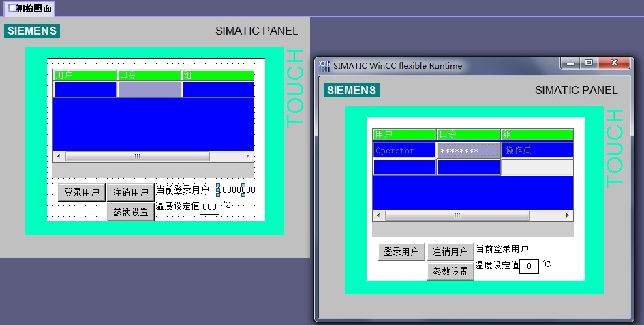Screen dimensions: 644x325
Task: Click the right scroll arrow in editor user view
Action: click(247, 156)
